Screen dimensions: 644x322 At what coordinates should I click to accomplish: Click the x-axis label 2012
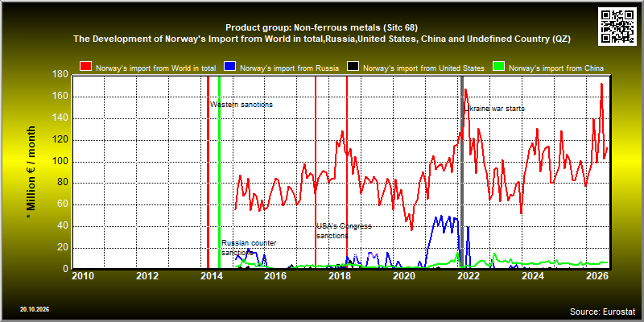point(147,276)
